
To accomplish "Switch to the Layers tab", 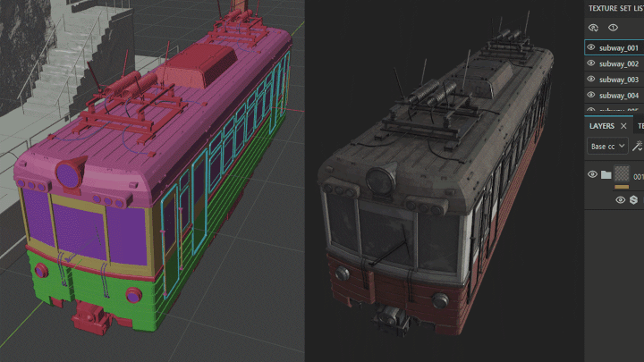I will [x=602, y=126].
